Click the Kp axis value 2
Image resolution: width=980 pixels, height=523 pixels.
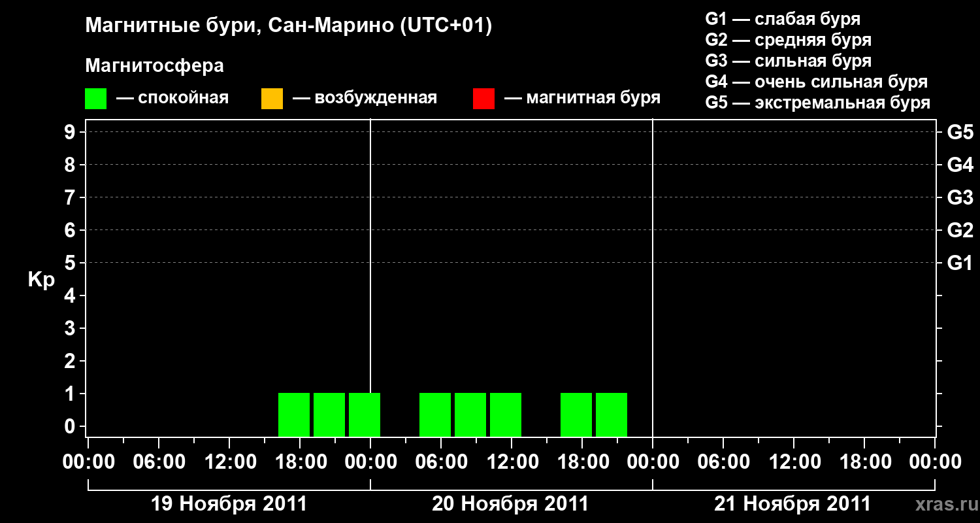coord(71,361)
